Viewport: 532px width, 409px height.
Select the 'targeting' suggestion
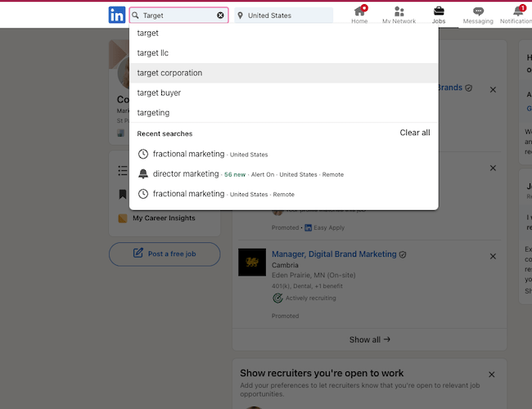[153, 113]
